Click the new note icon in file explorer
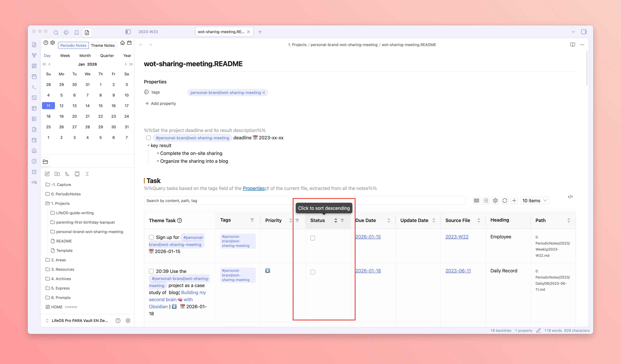The height and width of the screenshot is (364, 621). tap(47, 174)
